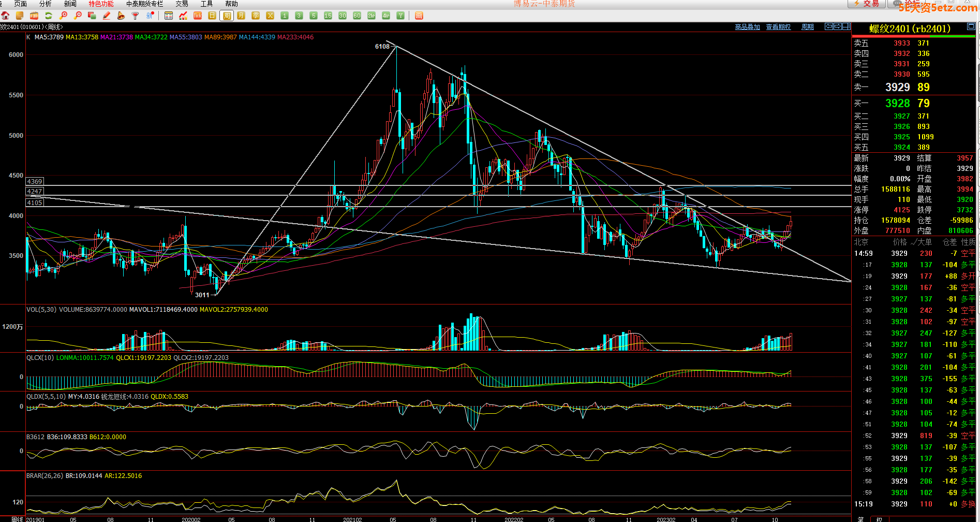Image resolution: width=980 pixels, height=522 pixels.
Task: Open the 特色功能 menu
Action: [x=101, y=4]
